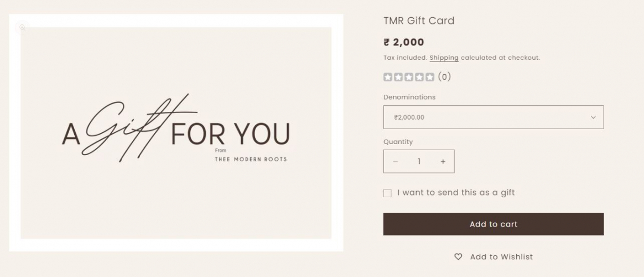Screen dimensions: 644x277
Task: Click the TMR Gift Card title
Action: [x=419, y=20]
